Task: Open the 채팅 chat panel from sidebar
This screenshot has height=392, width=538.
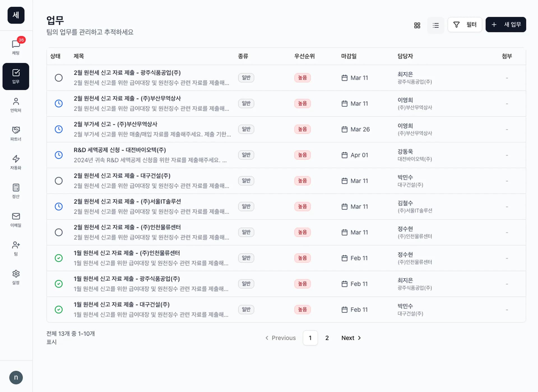Action: point(16,46)
